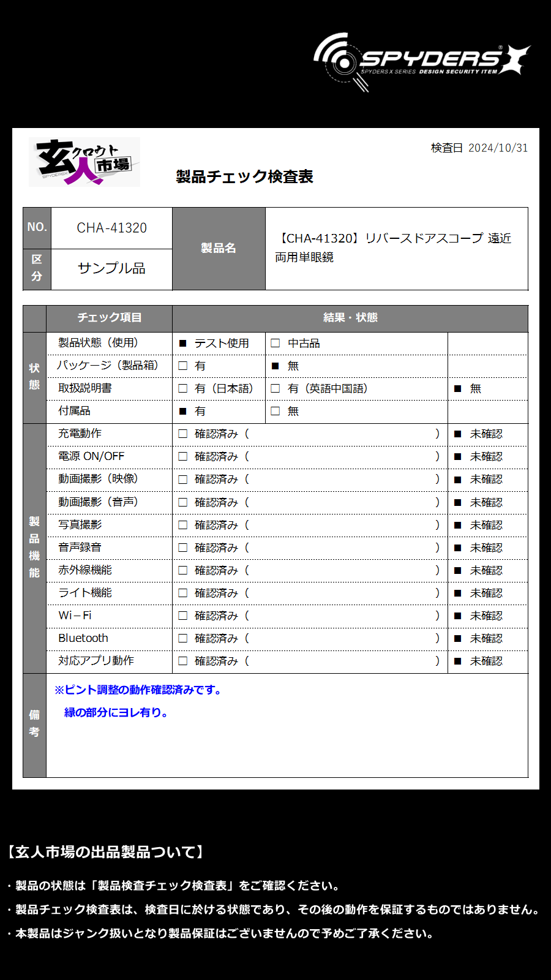Click the Wi-Fi row label
This screenshot has width=551, height=980.
pyautogui.click(x=75, y=616)
